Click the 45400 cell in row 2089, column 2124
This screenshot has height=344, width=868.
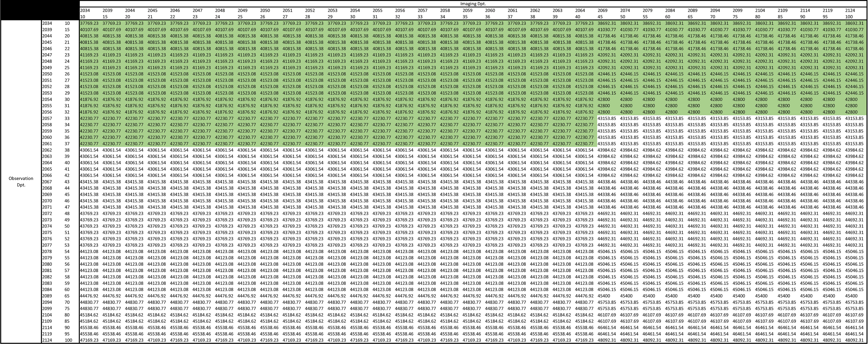[851, 296]
